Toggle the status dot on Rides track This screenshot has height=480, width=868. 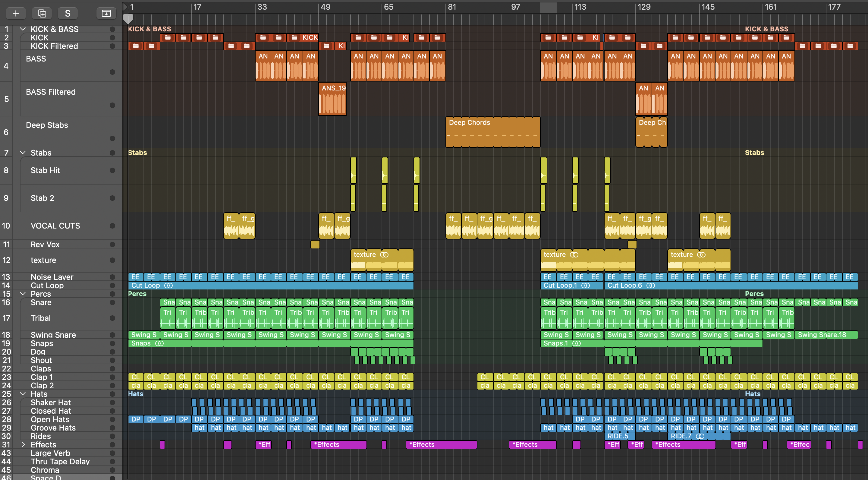coord(112,436)
